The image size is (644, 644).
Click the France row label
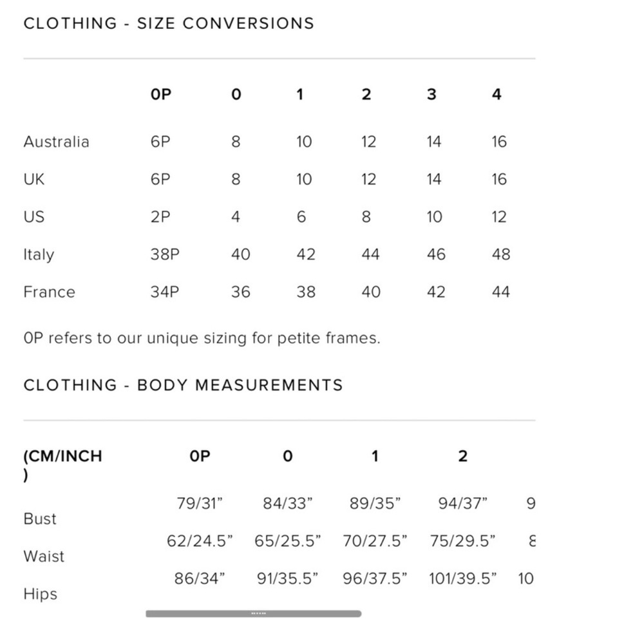click(50, 292)
